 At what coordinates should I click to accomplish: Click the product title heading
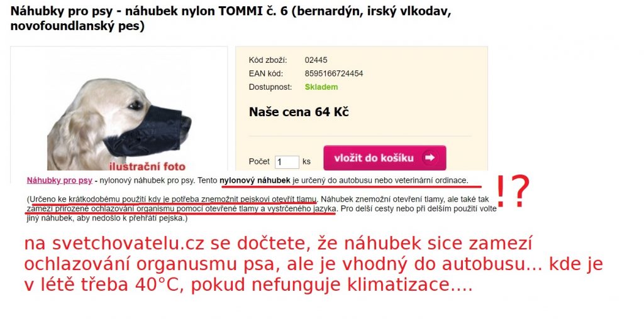pyautogui.click(x=230, y=19)
